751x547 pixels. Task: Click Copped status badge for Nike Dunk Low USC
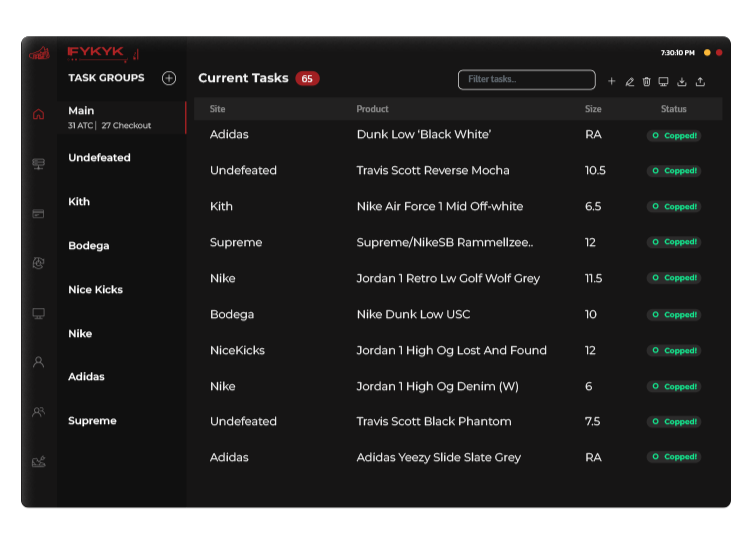tap(674, 315)
